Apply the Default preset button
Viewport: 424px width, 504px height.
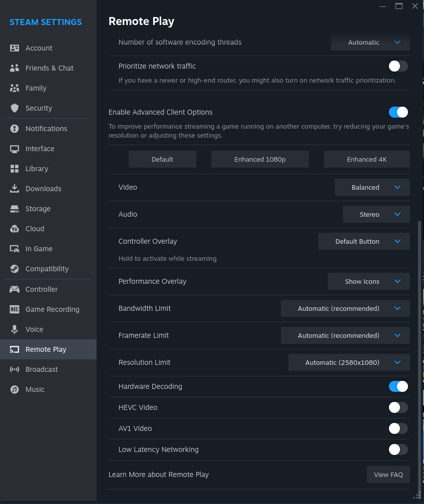[162, 160]
